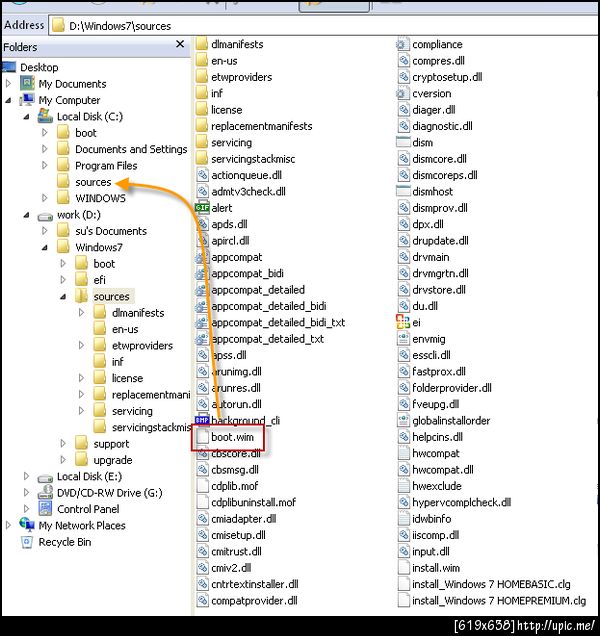The height and width of the screenshot is (636, 600).
Task: Select hwexclude file
Action: 437,486
